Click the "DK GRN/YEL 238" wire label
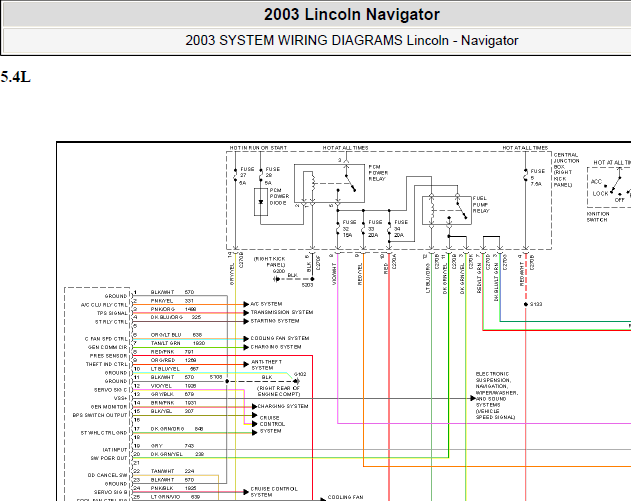This screenshot has width=631, height=501. pyautogui.click(x=177, y=454)
